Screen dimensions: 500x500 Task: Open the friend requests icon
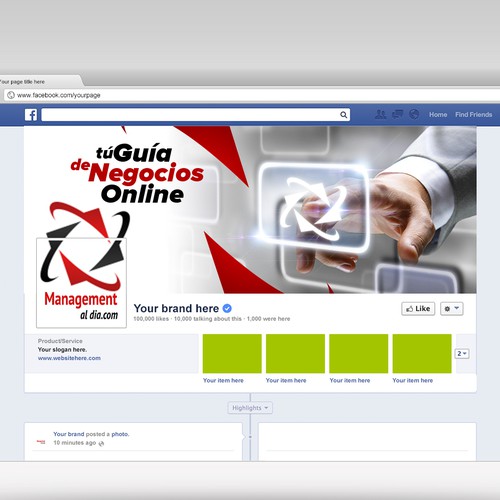point(380,114)
